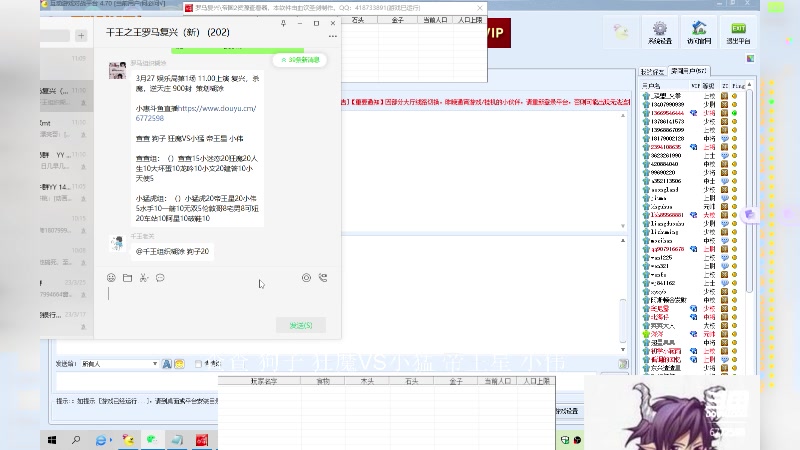Click the purple floating side button
This screenshot has height=450, width=800.
tap(749, 214)
